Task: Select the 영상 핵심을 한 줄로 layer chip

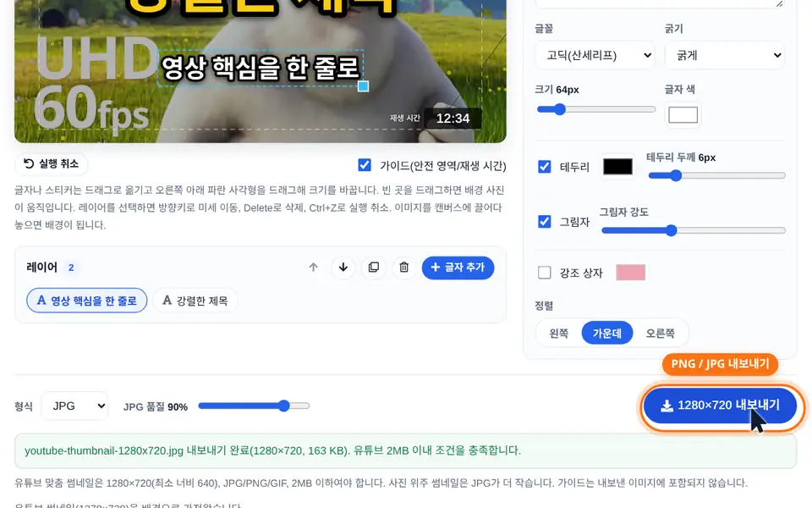Action: [x=87, y=301]
